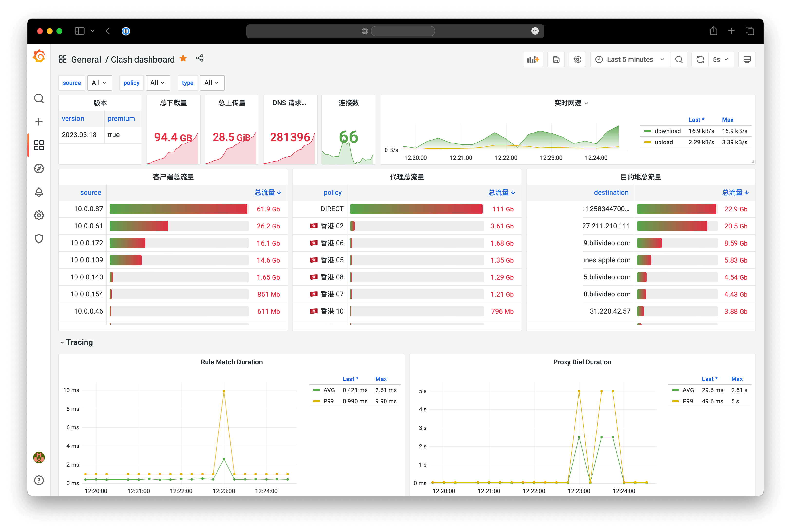Open dashboard settings gear icon
The width and height of the screenshot is (791, 532).
point(577,60)
